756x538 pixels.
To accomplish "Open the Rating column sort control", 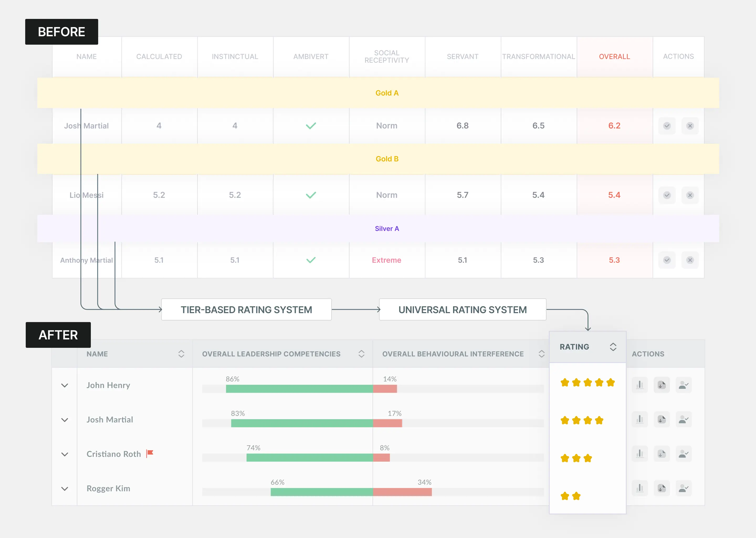I will (613, 346).
